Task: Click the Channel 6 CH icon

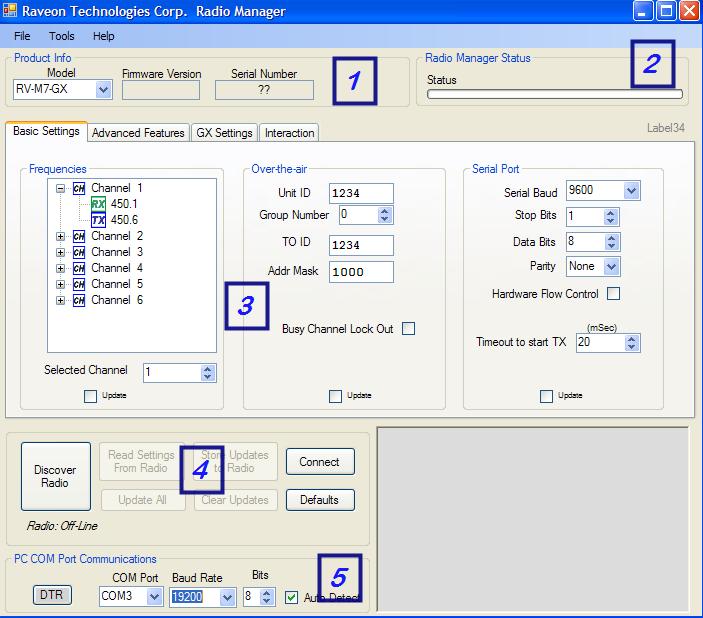Action: [x=79, y=300]
